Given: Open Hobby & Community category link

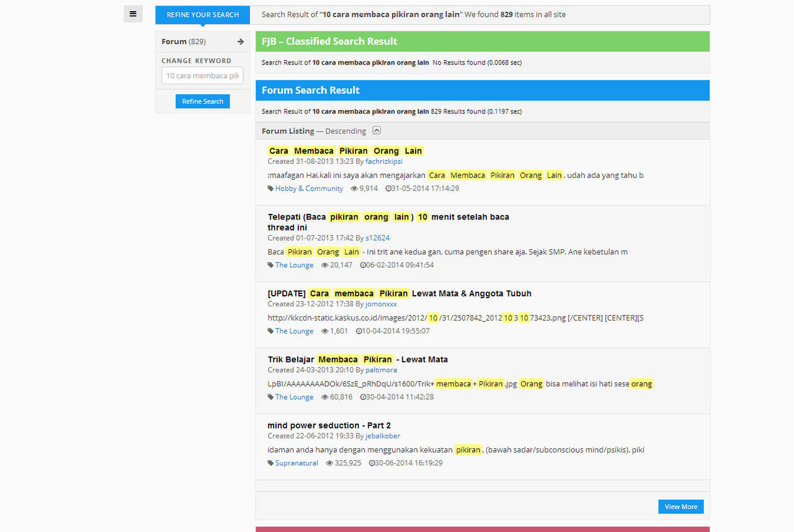Looking at the screenshot, I should (x=310, y=188).
